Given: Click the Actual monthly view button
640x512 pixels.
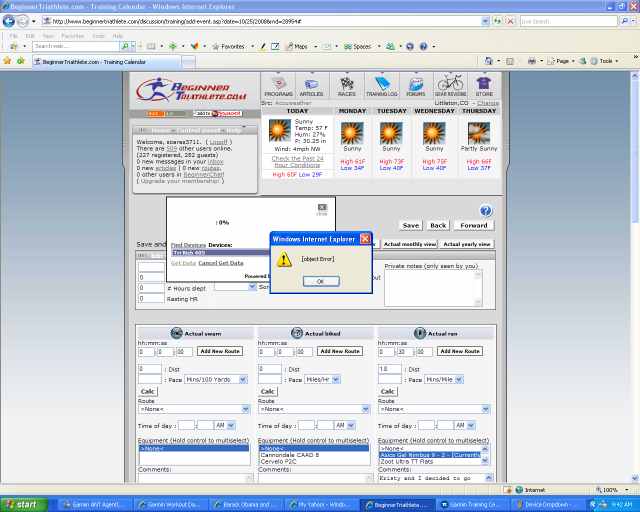Looking at the screenshot, I should coord(409,244).
